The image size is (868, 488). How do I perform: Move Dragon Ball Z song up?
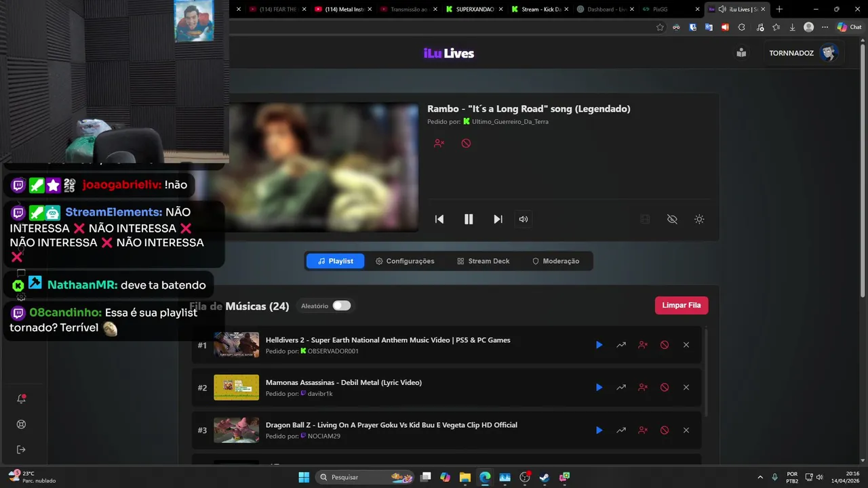(621, 430)
